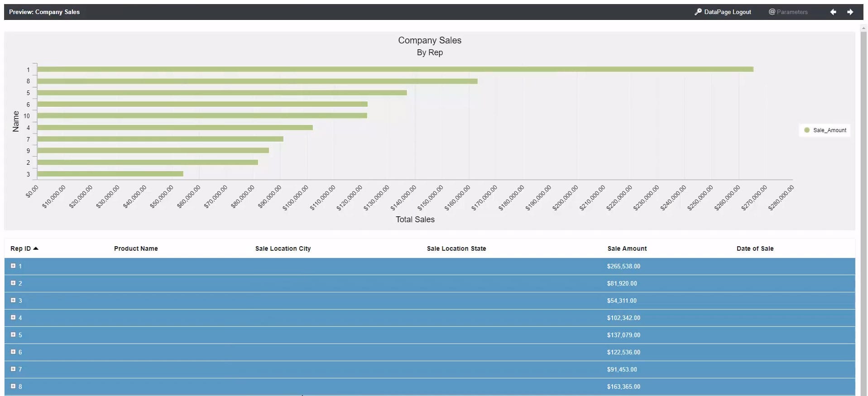Click the DataPage Logout link
This screenshot has height=396, width=868.
727,12
